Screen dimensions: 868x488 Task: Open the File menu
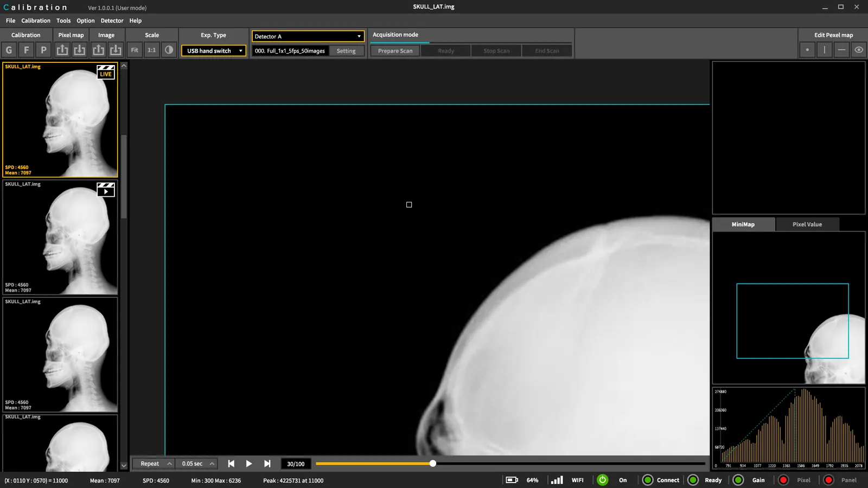click(x=10, y=21)
